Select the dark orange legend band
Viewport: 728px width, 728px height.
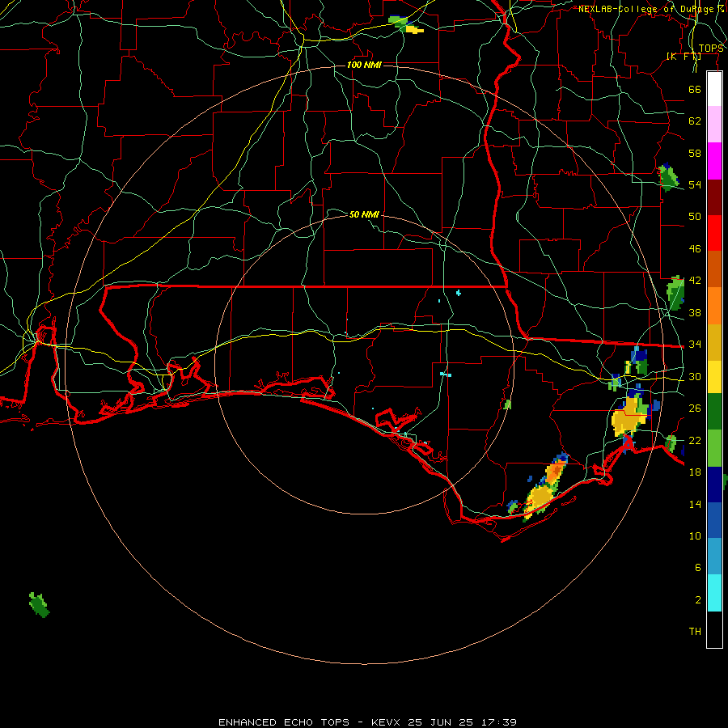click(714, 269)
